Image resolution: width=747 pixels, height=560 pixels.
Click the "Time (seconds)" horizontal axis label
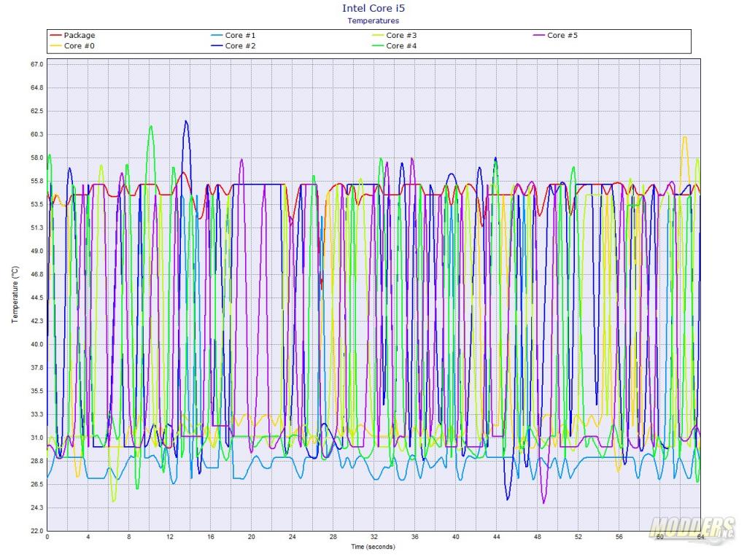point(373,547)
